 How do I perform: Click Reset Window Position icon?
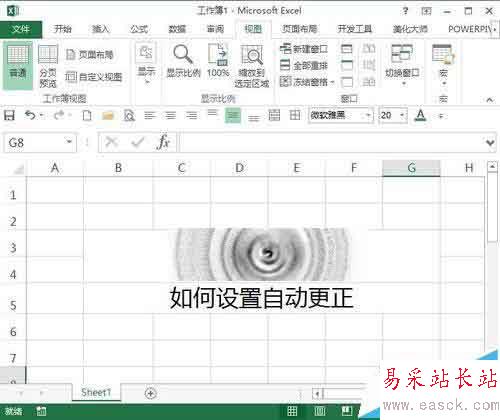point(369,81)
